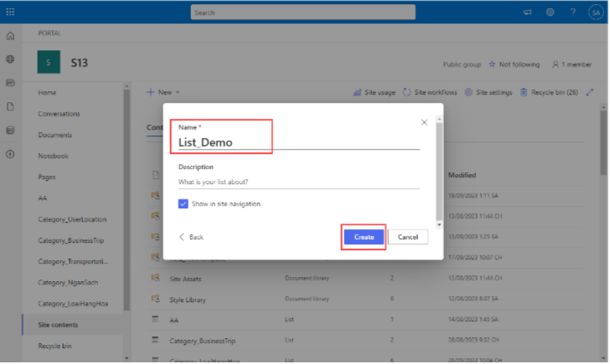Open the megaphone feedback icon
This screenshot has width=610, height=364.
click(527, 13)
